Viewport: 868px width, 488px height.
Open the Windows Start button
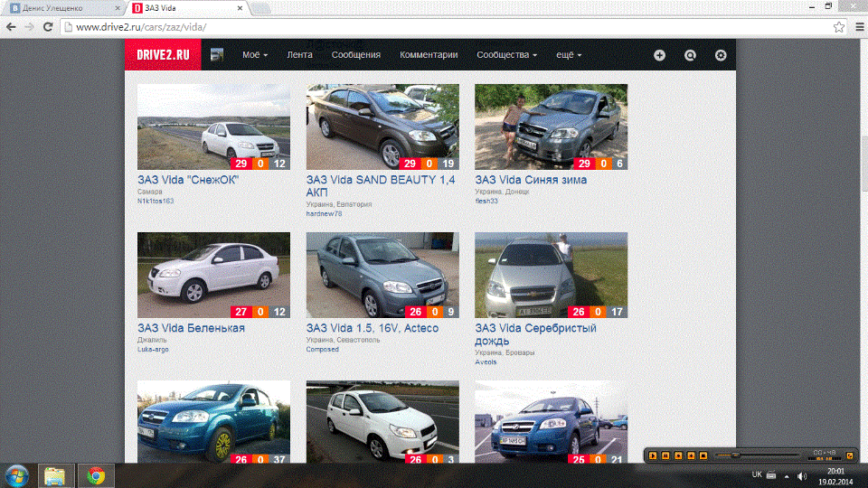[x=17, y=476]
